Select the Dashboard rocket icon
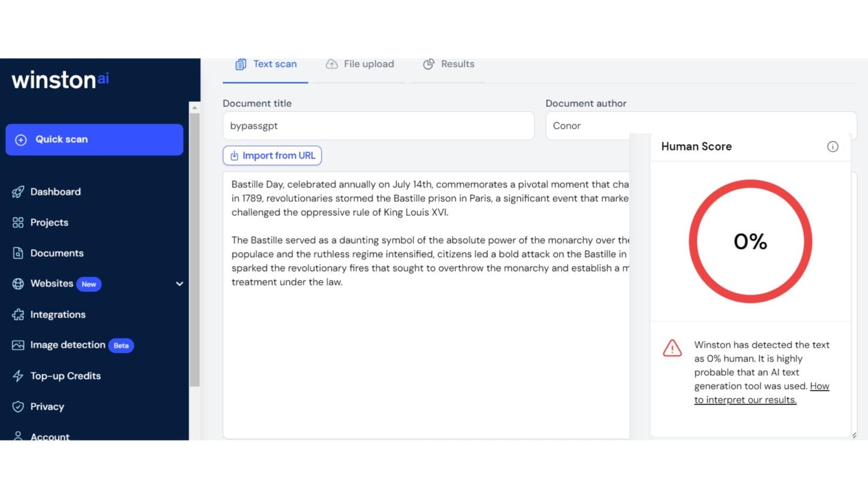Image resolution: width=868 pixels, height=489 pixels. pyautogui.click(x=19, y=192)
